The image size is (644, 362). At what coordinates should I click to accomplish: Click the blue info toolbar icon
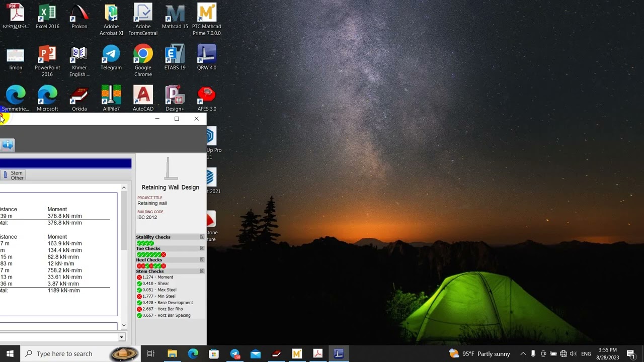(8, 145)
